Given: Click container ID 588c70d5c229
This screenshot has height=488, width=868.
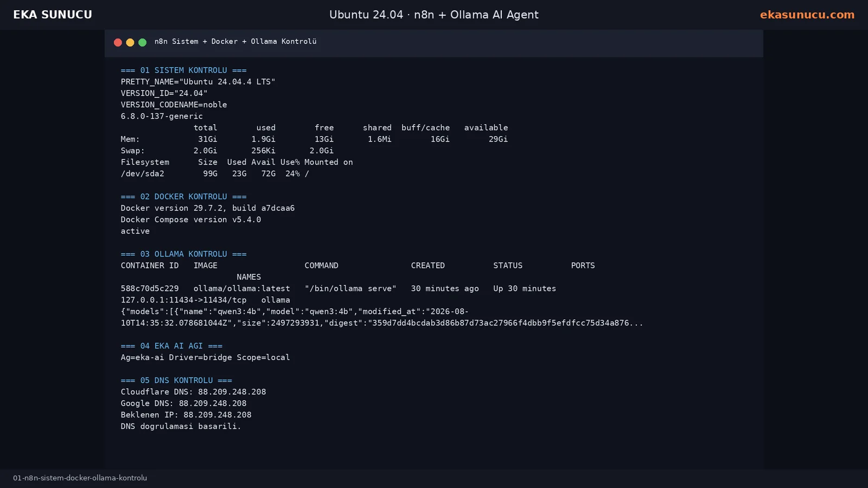Looking at the screenshot, I should tap(150, 288).
